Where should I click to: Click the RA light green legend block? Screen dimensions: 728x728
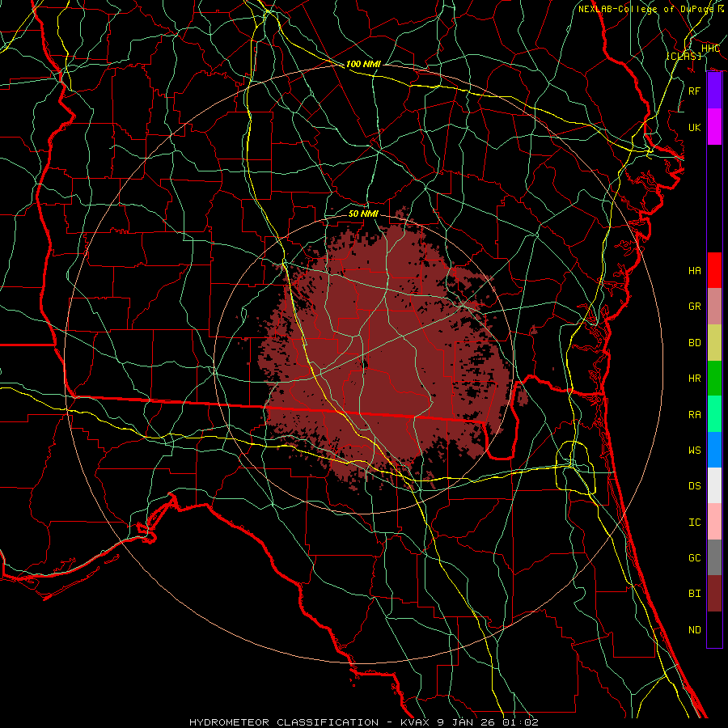pos(714,414)
